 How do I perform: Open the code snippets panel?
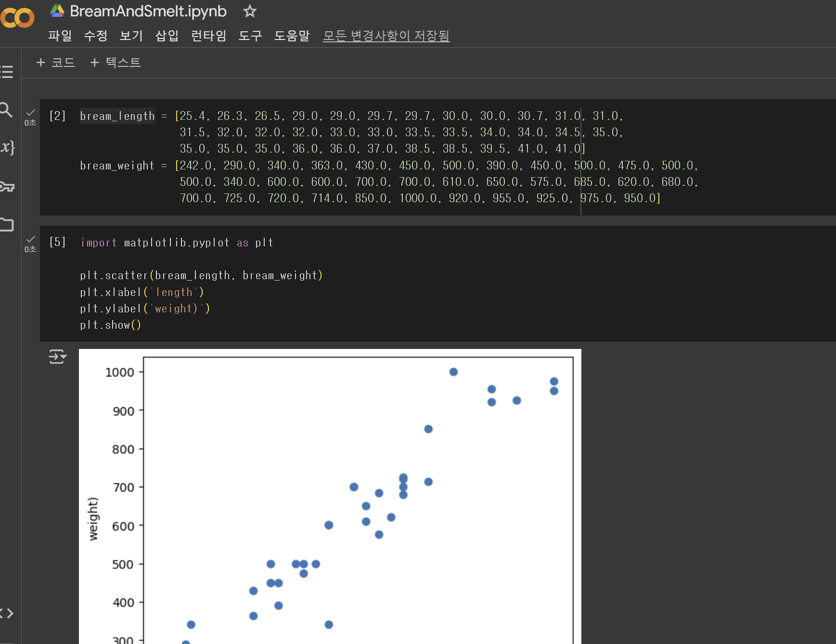click(7, 613)
